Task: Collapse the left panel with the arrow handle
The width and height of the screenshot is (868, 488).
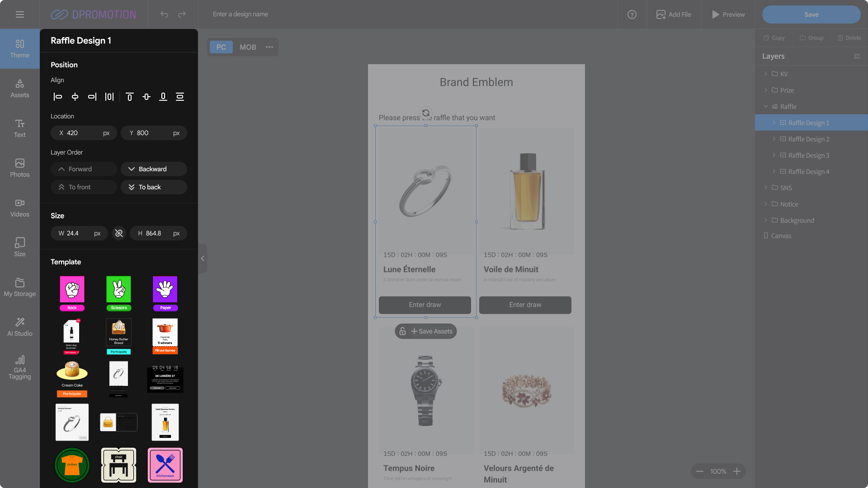Action: click(x=203, y=258)
